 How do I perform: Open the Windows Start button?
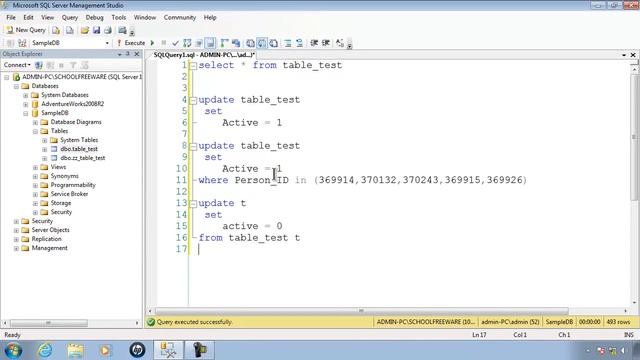point(13,350)
